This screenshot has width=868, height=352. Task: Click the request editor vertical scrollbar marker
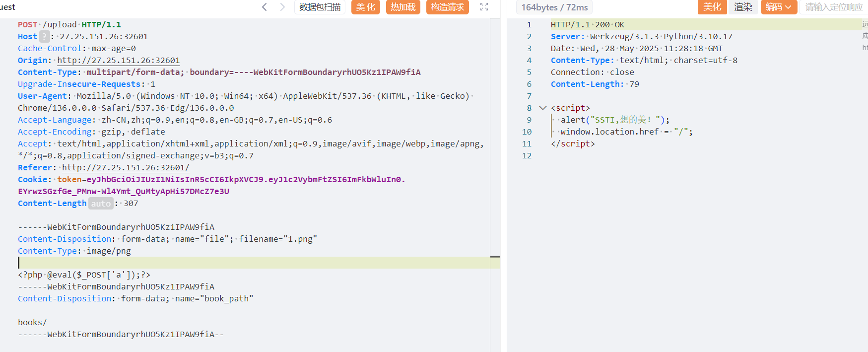point(495,257)
